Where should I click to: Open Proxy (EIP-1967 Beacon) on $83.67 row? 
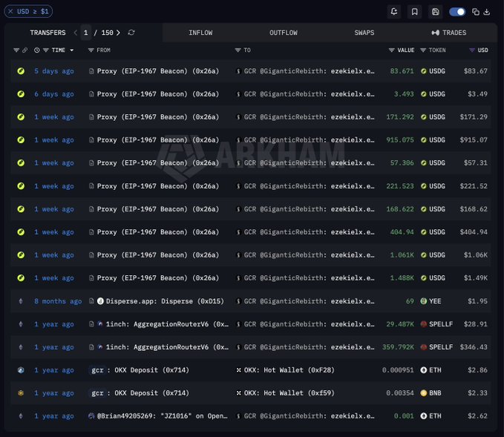(x=158, y=71)
